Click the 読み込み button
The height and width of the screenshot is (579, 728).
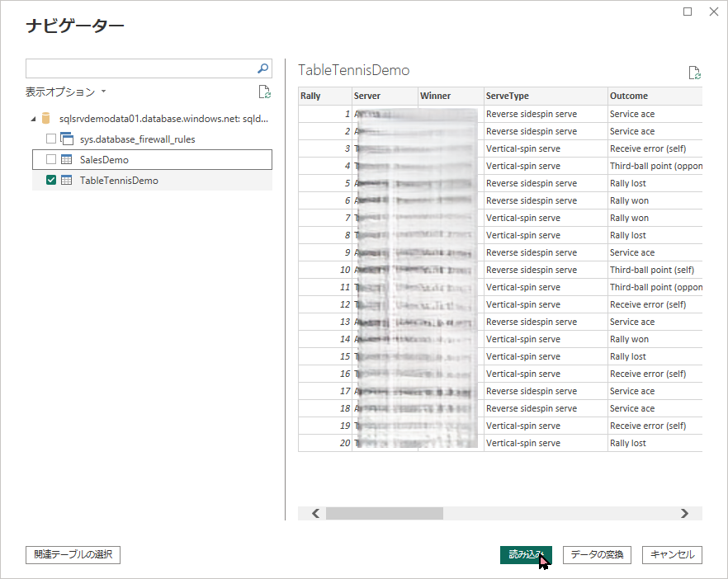[x=526, y=555]
